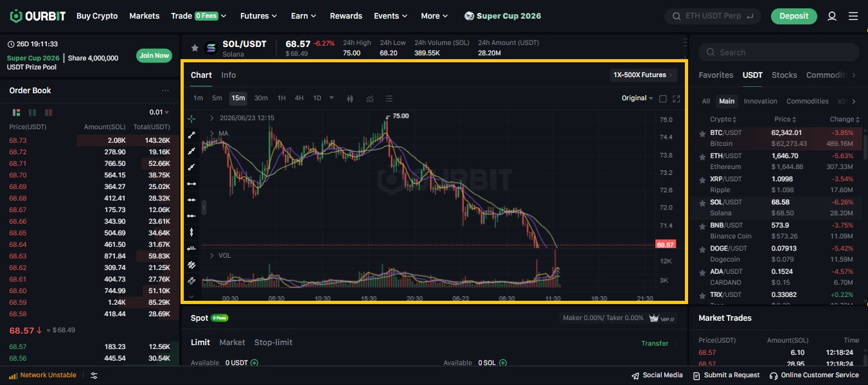Expand more timeframe options after 1D
The width and height of the screenshot is (868, 385).
click(332, 98)
